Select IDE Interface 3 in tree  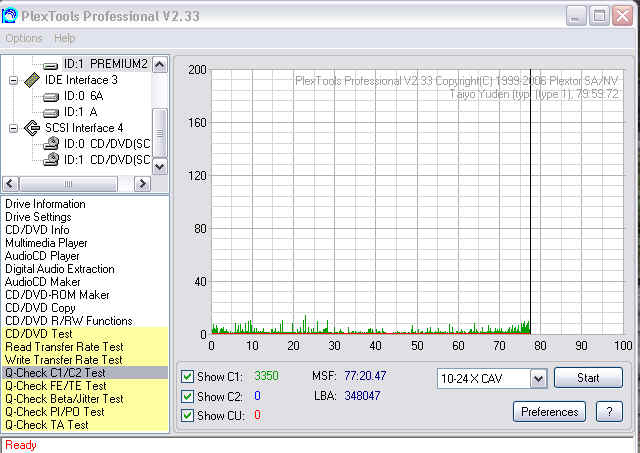(81, 80)
